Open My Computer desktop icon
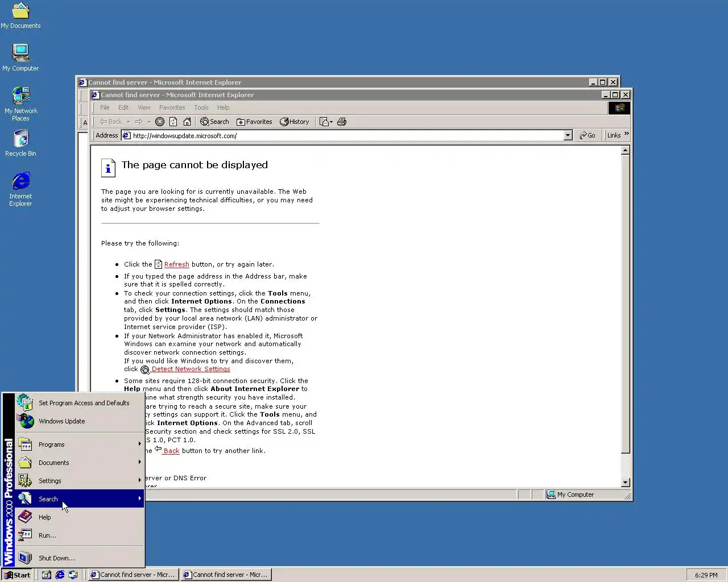The image size is (728, 582). coord(20,57)
